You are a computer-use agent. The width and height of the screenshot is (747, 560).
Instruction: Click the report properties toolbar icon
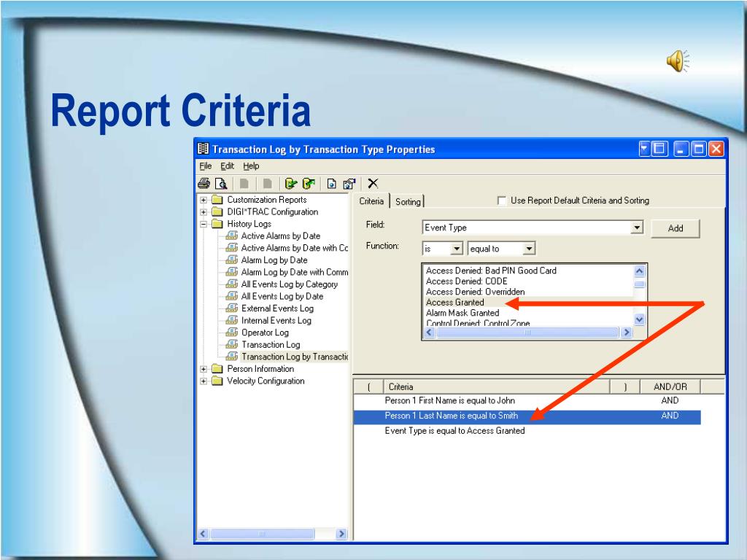[349, 183]
